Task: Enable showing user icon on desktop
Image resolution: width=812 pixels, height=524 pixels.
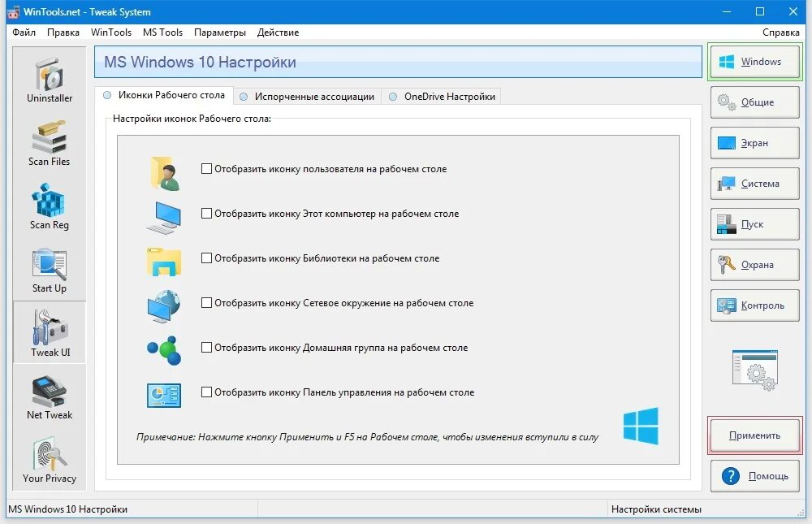Action: click(x=206, y=168)
